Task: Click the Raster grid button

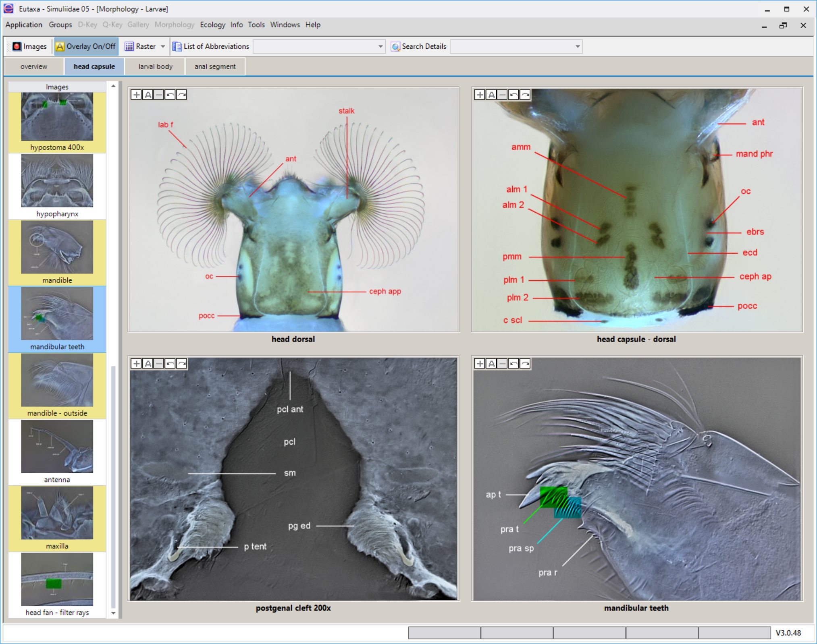Action: coord(140,46)
